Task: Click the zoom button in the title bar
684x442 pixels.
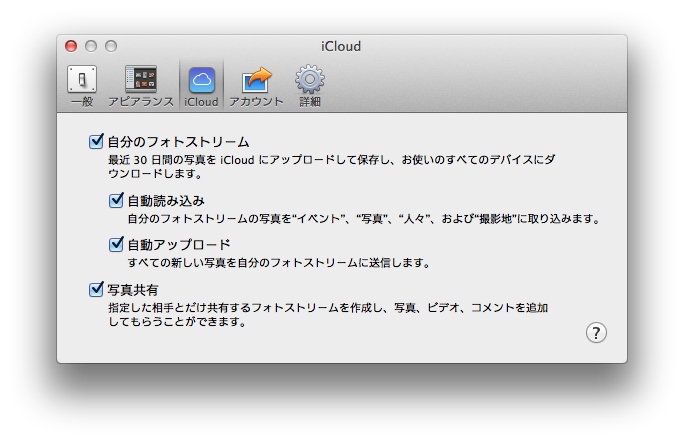Action: pyautogui.click(x=111, y=46)
